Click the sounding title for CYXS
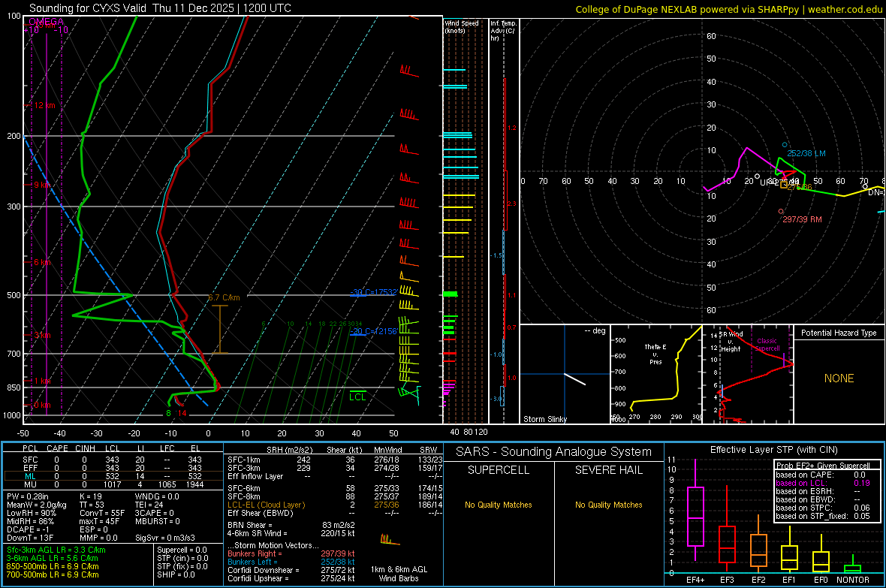 (x=160, y=8)
